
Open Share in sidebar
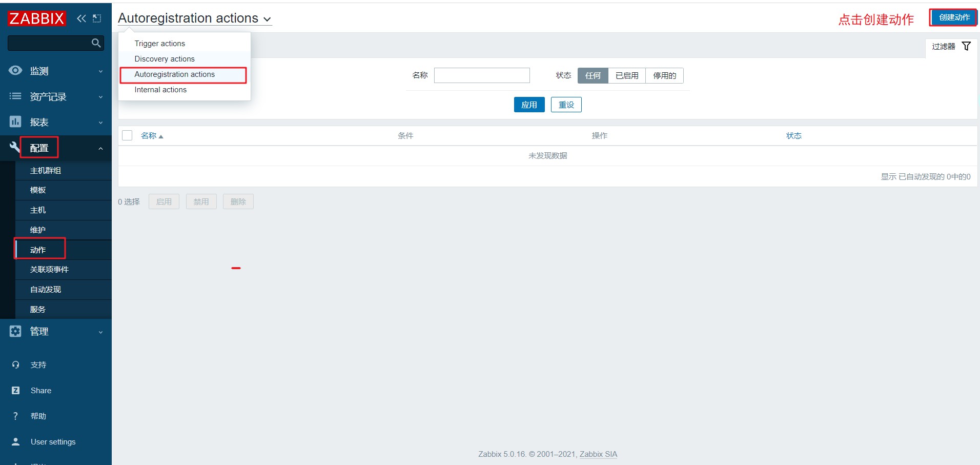[x=41, y=391]
